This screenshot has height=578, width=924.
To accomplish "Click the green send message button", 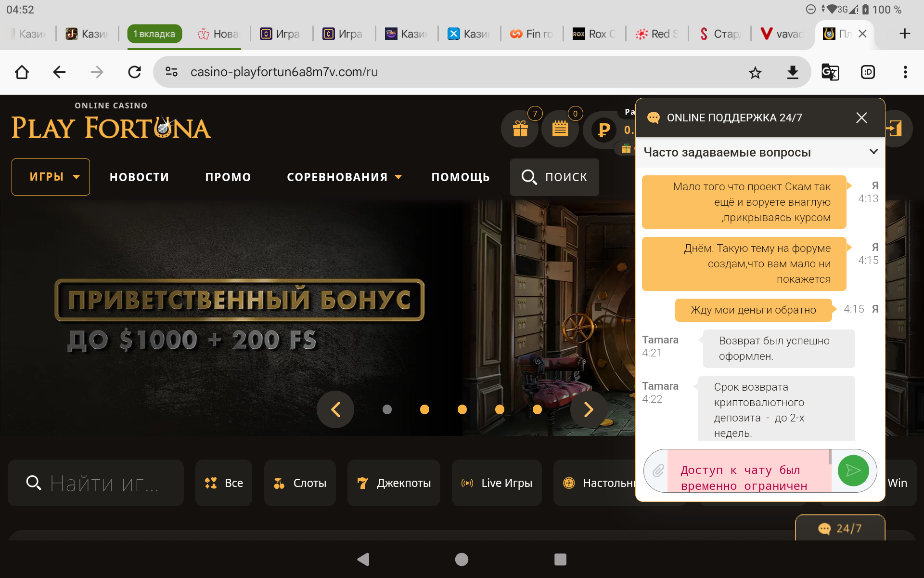I will click(x=853, y=471).
